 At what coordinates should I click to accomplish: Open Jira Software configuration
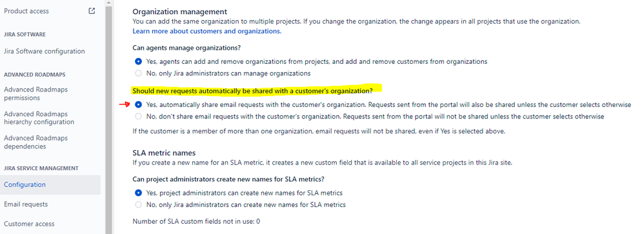coord(45,52)
